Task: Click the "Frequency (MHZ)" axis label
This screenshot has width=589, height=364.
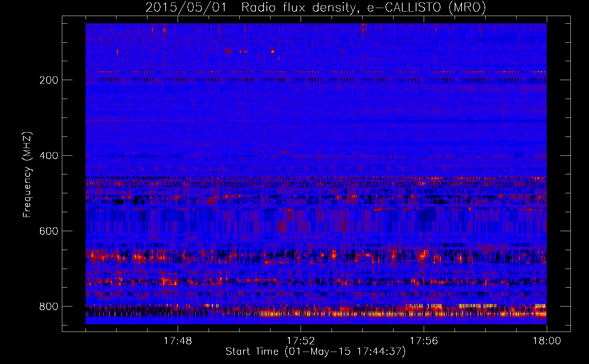Action: tap(27, 174)
